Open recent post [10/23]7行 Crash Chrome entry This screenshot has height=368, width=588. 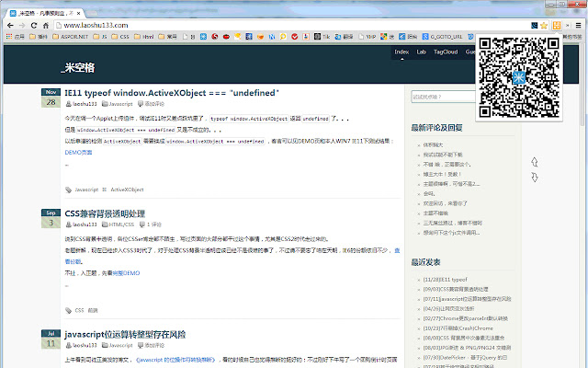pos(458,328)
